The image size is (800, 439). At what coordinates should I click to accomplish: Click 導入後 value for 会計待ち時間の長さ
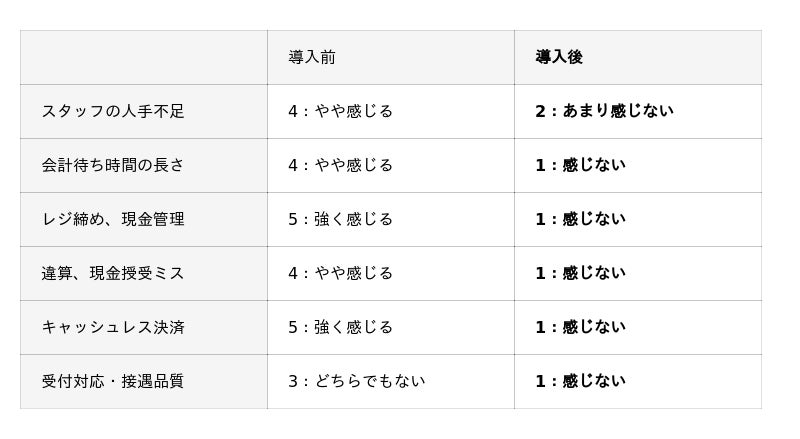tap(580, 165)
